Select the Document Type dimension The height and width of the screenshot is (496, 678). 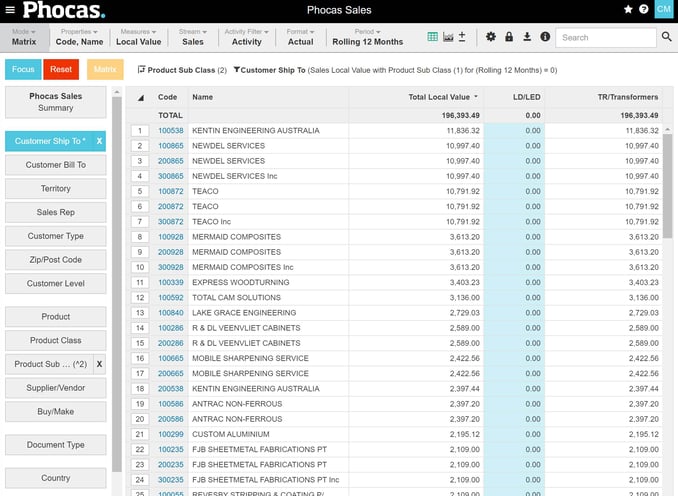[x=55, y=445]
